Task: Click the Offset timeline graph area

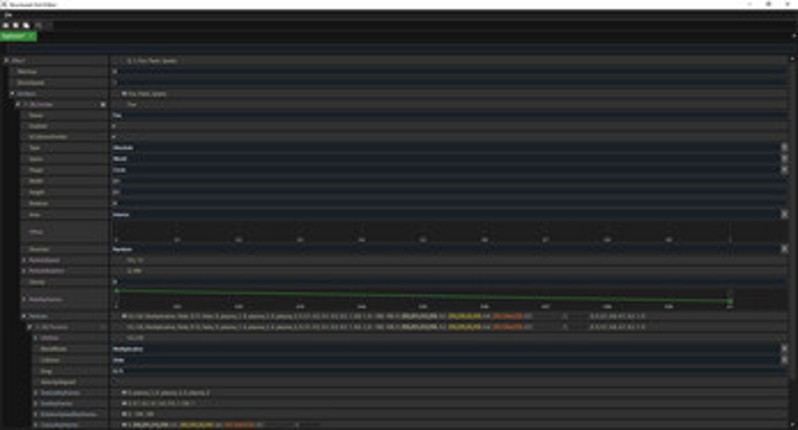Action: pos(449,232)
